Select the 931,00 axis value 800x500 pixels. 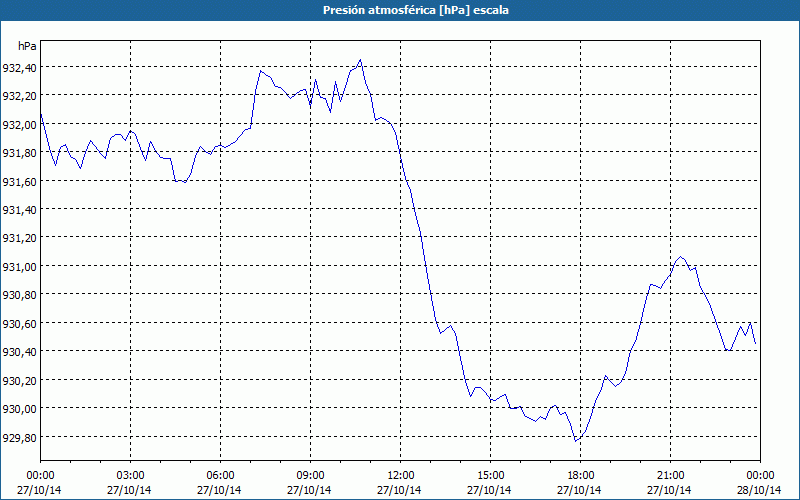(18, 266)
